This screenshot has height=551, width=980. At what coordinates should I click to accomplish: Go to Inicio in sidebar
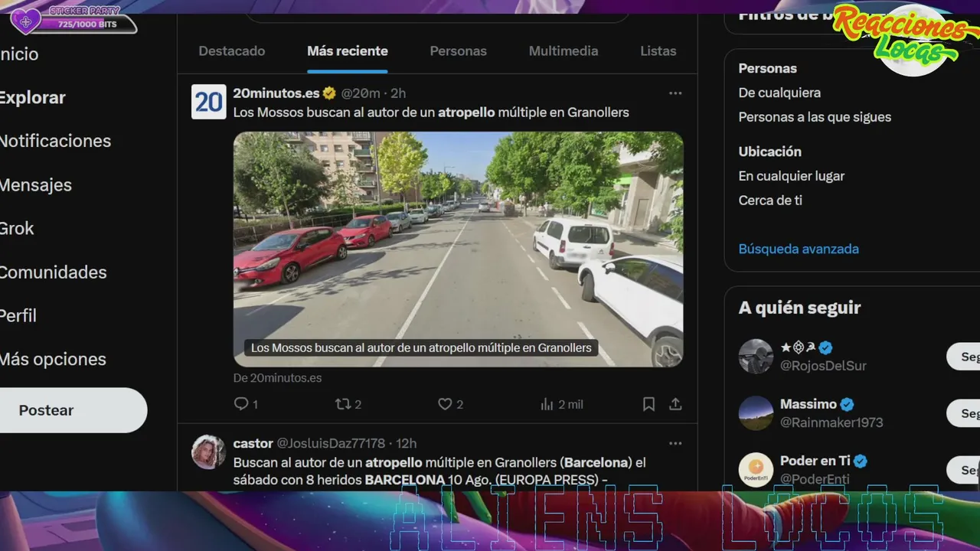tap(19, 54)
